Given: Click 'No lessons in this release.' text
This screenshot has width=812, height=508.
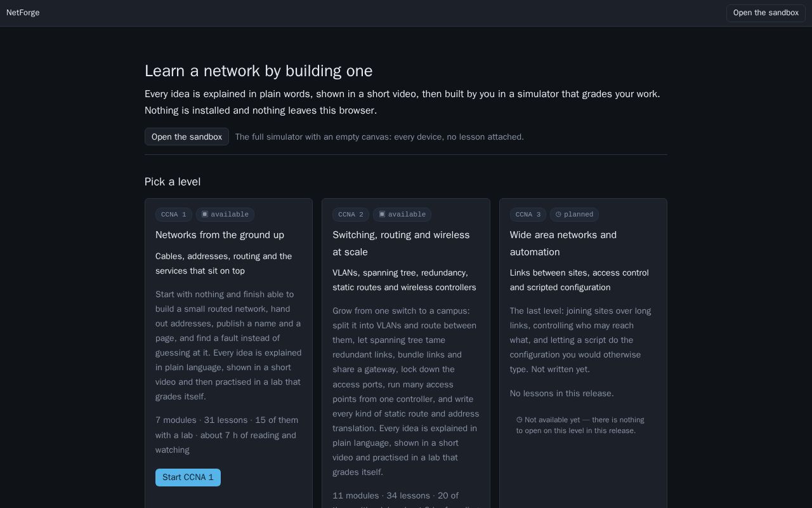Looking at the screenshot, I should point(562,394).
